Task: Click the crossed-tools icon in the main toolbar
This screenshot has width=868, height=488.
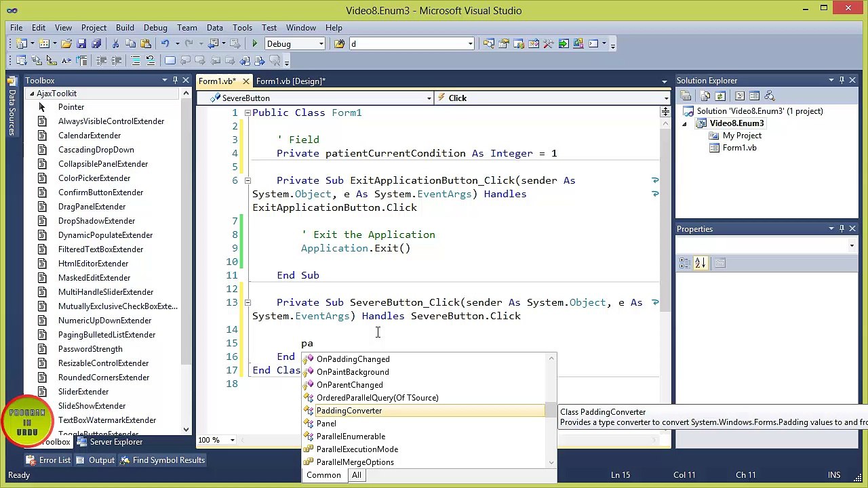Action: click(549, 44)
